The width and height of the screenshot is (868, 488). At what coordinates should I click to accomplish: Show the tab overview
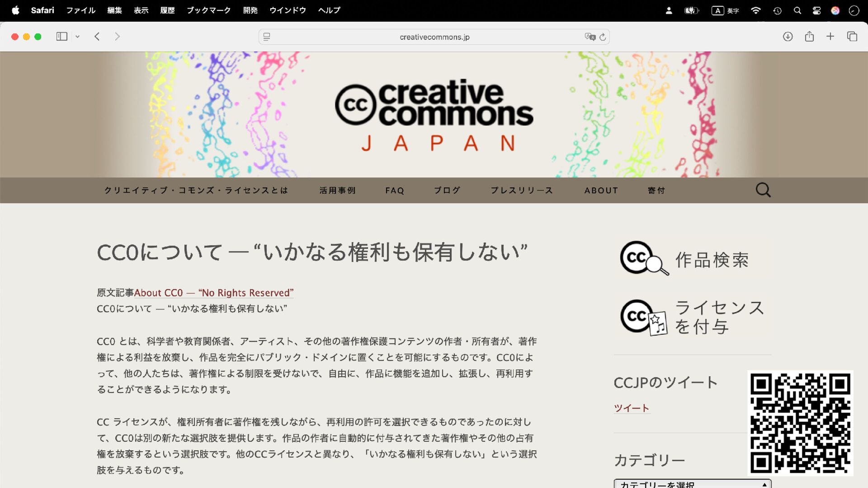tap(852, 36)
